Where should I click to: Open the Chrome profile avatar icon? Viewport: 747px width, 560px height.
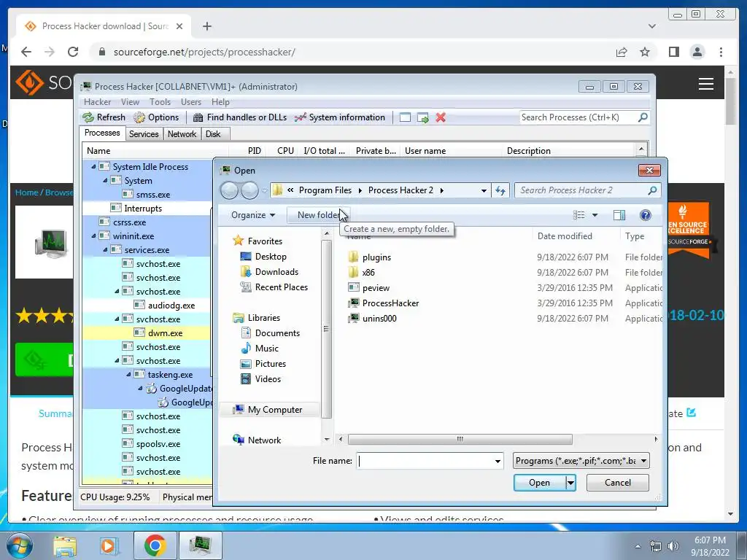[697, 52]
